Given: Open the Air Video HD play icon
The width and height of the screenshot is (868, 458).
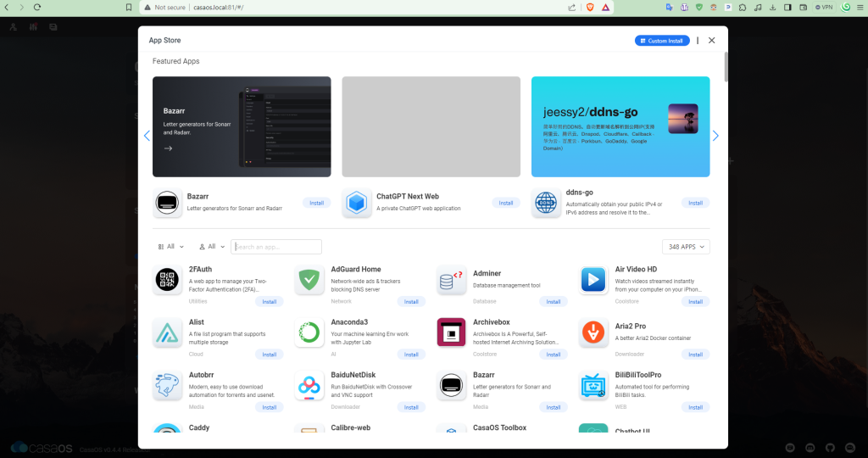Looking at the screenshot, I should point(593,280).
